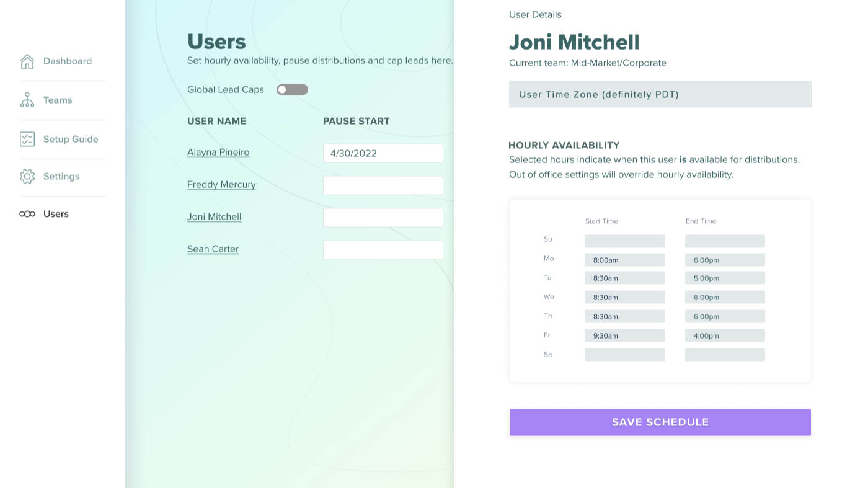This screenshot has height=488, width=868.
Task: Open the User Time Zone dropdown
Action: coord(660,94)
